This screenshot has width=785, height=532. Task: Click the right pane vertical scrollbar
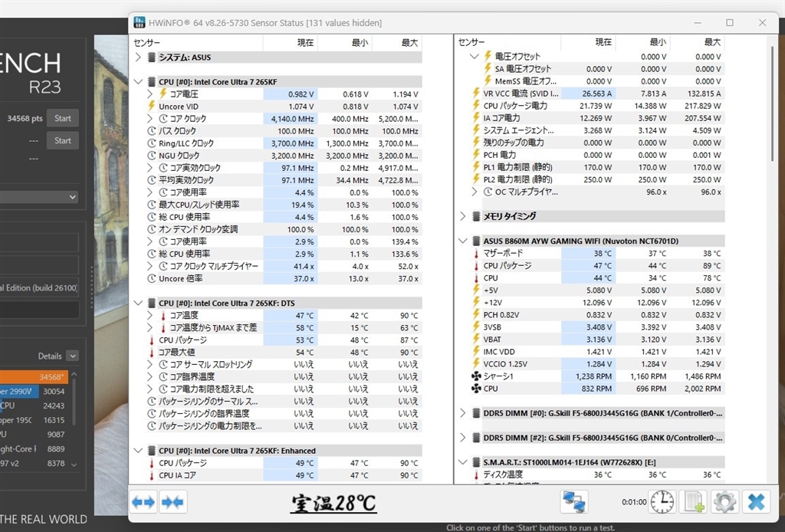[x=771, y=105]
